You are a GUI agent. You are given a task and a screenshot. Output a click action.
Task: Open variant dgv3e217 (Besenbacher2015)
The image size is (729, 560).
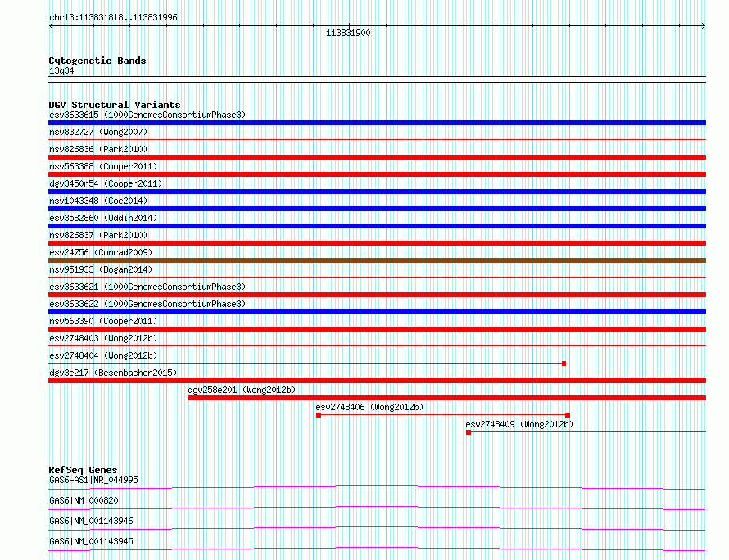click(x=113, y=373)
